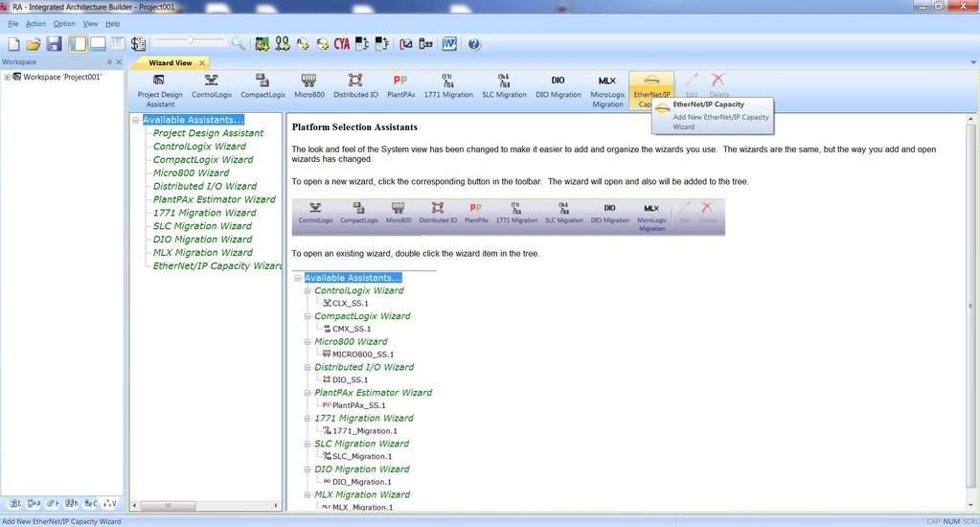Open the Word report export icon
This screenshot has width=980, height=527.
(449, 44)
